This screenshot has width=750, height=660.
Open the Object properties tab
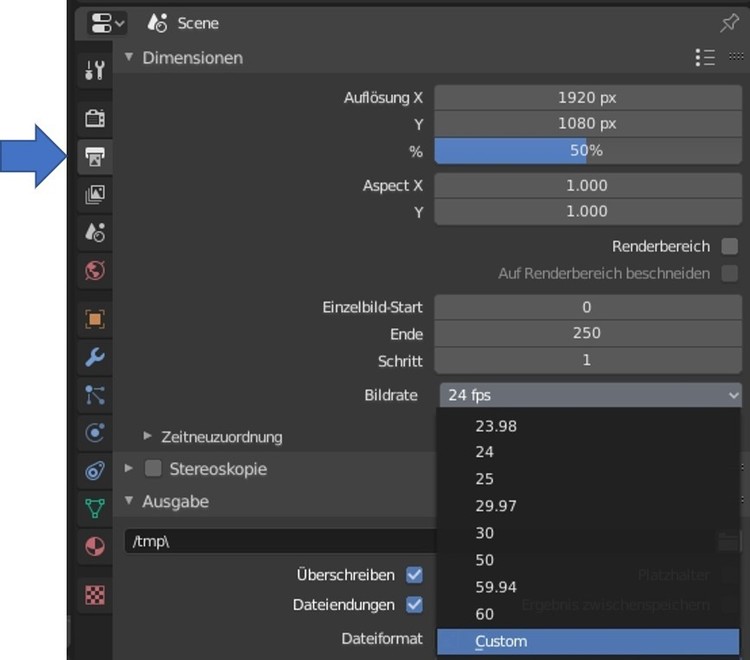coord(95,319)
